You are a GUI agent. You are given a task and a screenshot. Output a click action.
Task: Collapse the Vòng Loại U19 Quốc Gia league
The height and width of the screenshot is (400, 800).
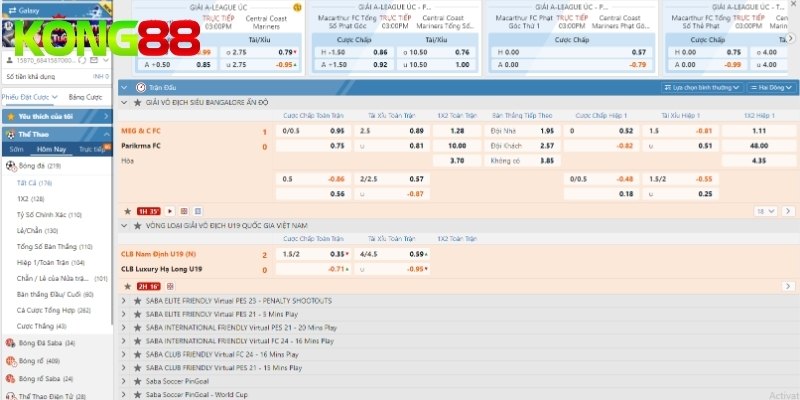tap(125, 225)
